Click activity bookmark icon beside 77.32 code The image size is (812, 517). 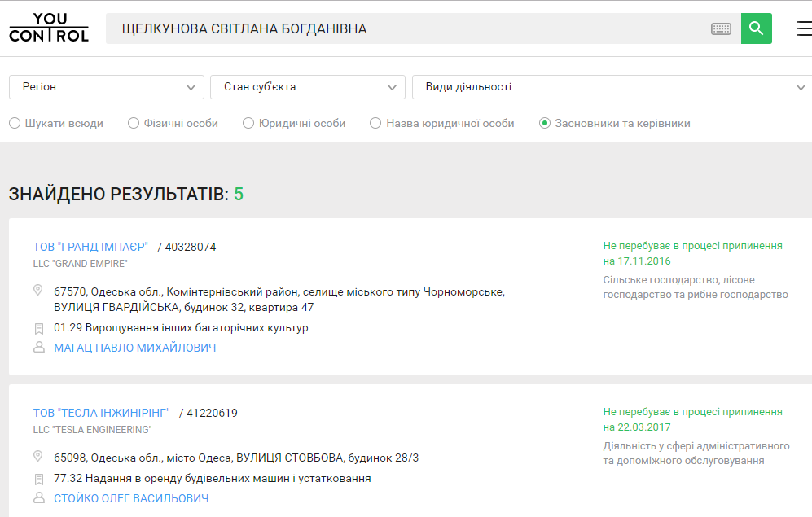tap(39, 480)
